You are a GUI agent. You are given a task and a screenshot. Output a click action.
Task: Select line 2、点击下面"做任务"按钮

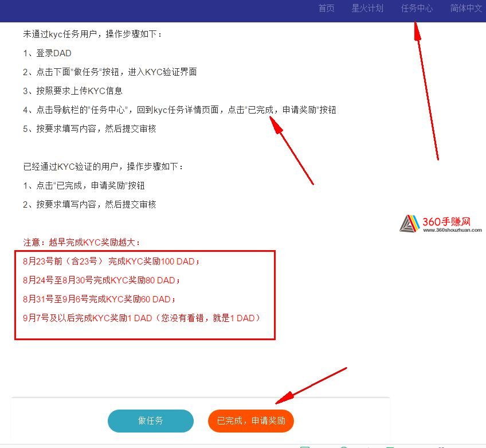click(110, 72)
